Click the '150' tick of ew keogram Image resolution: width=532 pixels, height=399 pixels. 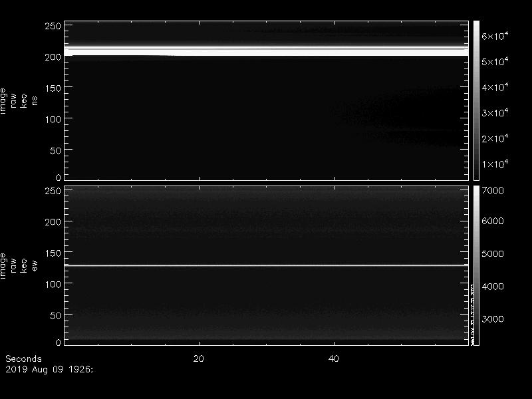pos(53,253)
